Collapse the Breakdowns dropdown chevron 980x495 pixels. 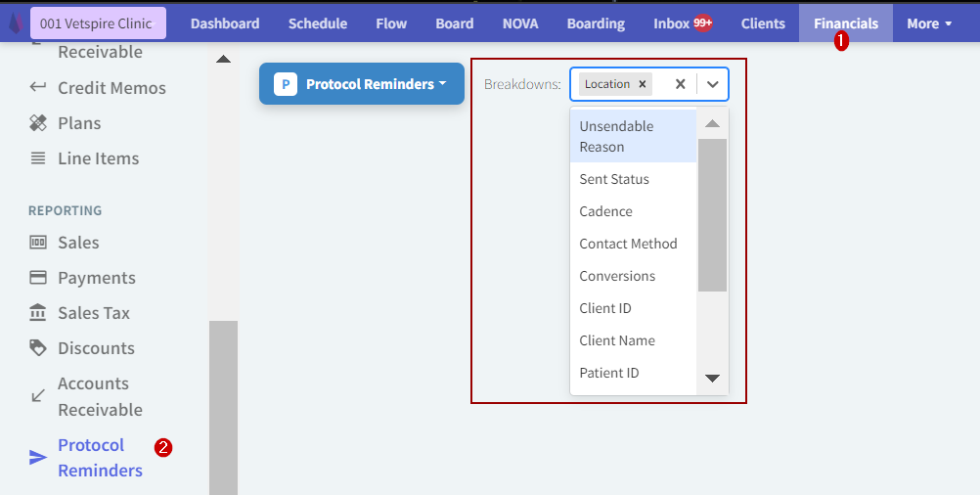pos(713,84)
